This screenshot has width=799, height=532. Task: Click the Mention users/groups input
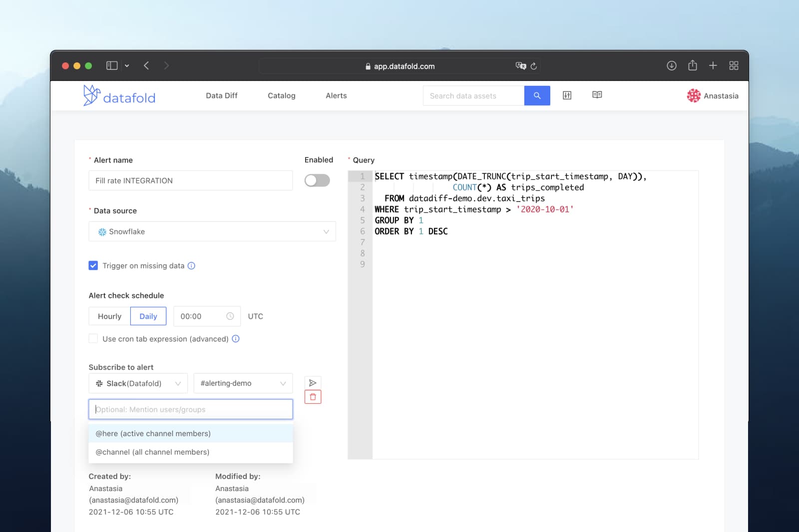(191, 409)
